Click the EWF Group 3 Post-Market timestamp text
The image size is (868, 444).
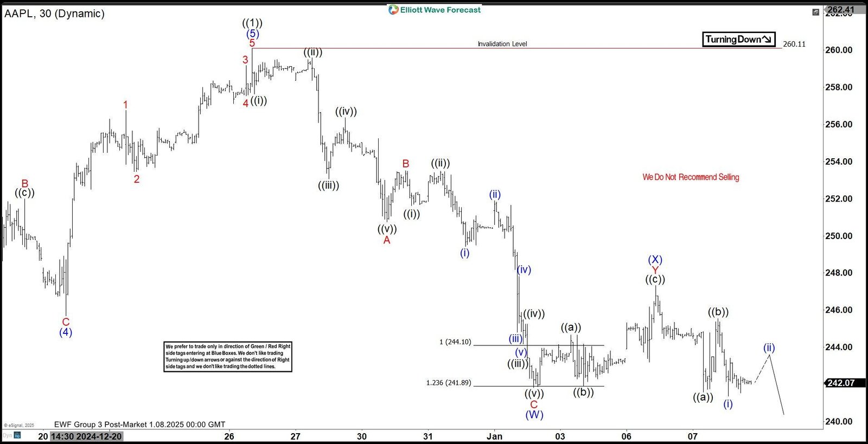tap(139, 424)
